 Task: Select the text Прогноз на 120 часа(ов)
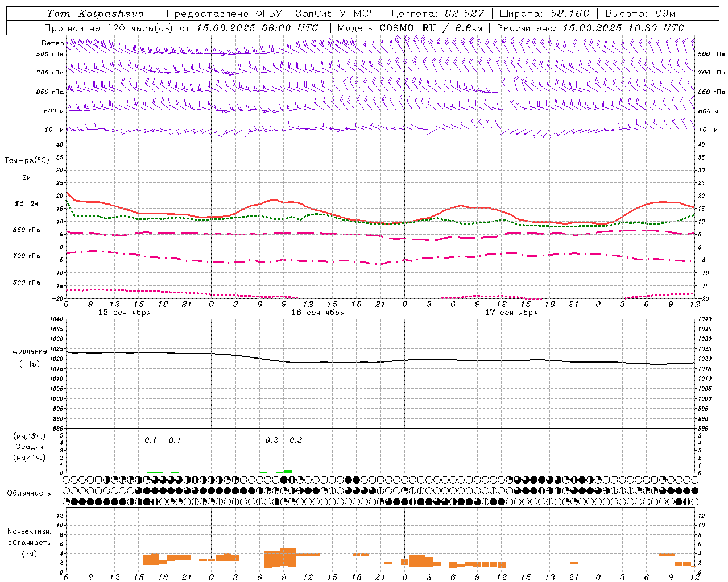(x=109, y=28)
